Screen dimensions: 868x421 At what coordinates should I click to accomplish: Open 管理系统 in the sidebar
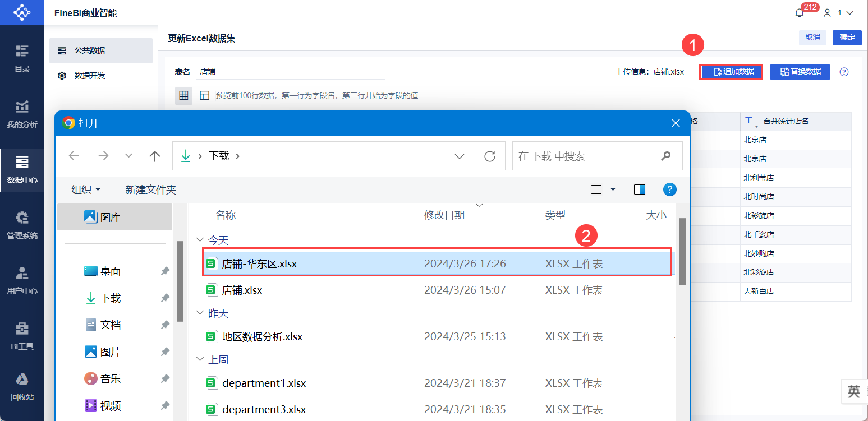pyautogui.click(x=22, y=225)
